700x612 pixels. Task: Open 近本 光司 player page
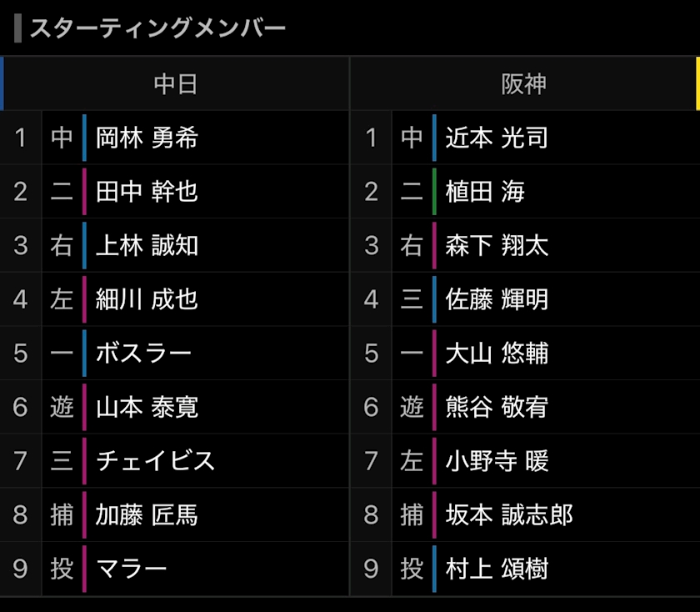point(497,138)
